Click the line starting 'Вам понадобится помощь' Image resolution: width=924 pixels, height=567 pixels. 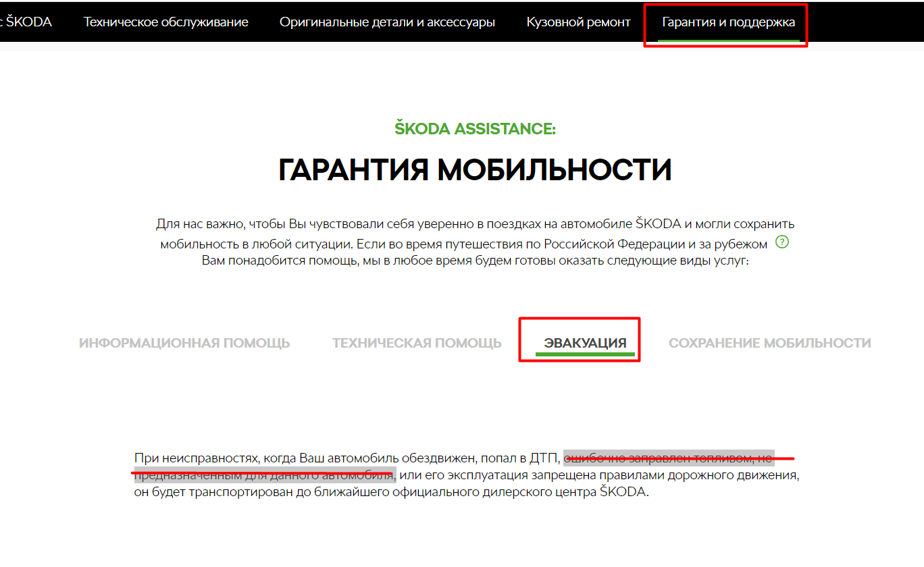pos(476,261)
